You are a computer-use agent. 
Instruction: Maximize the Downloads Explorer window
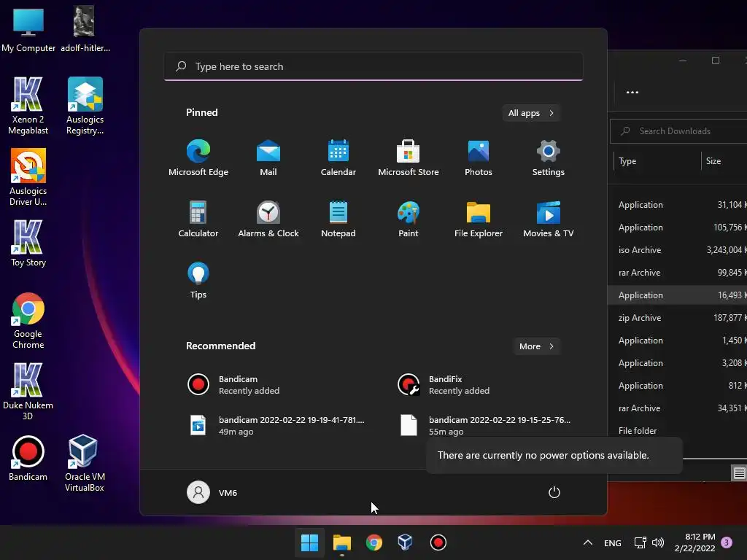(715, 61)
